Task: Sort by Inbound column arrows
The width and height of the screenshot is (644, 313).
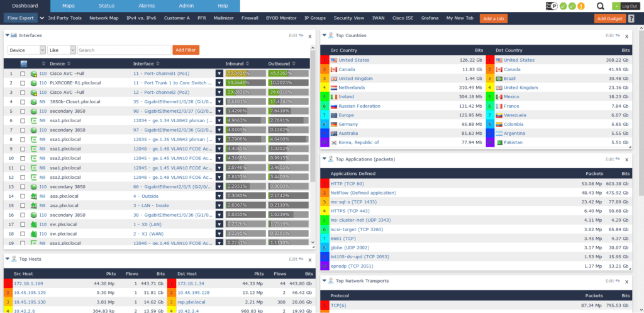Action: pyautogui.click(x=248, y=64)
